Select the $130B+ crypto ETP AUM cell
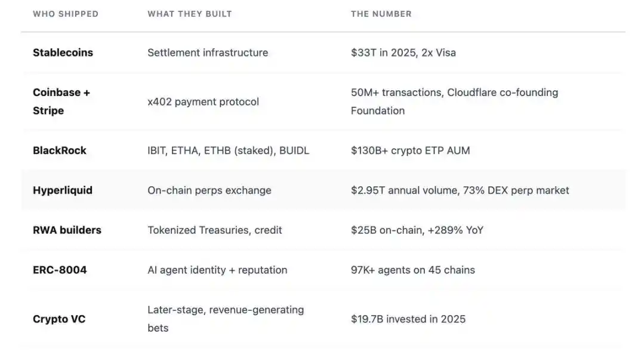 (410, 150)
